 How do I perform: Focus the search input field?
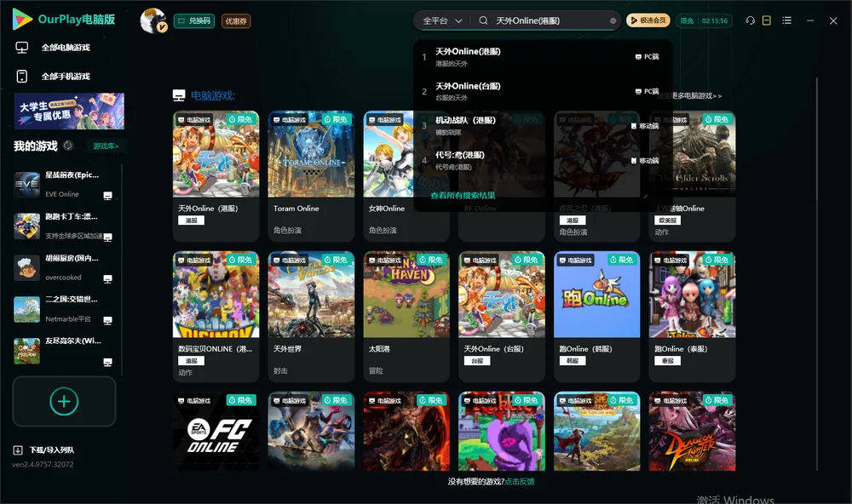click(550, 20)
